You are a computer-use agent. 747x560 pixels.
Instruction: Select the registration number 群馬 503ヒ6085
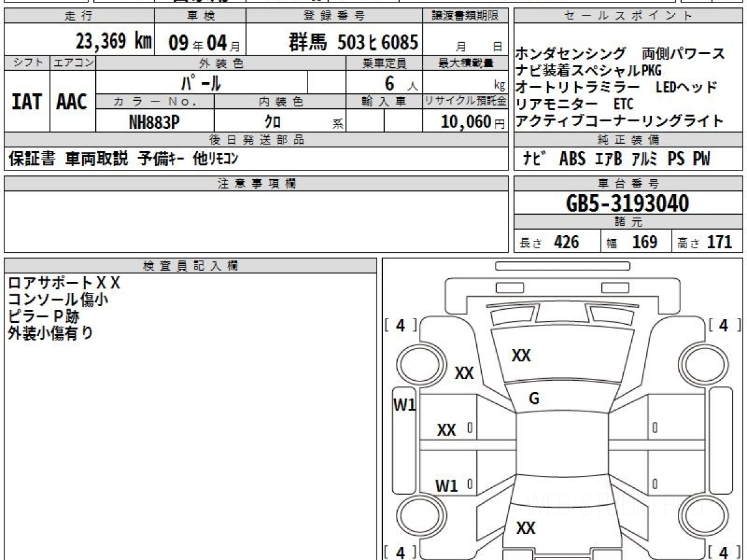pos(353,42)
